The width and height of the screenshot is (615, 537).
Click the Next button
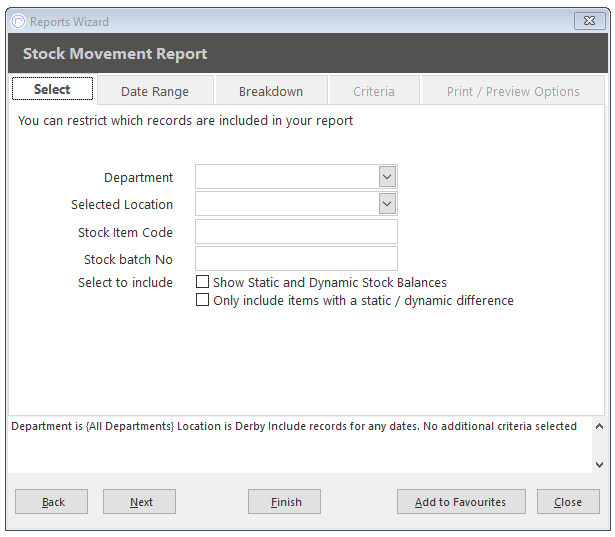pyautogui.click(x=139, y=501)
